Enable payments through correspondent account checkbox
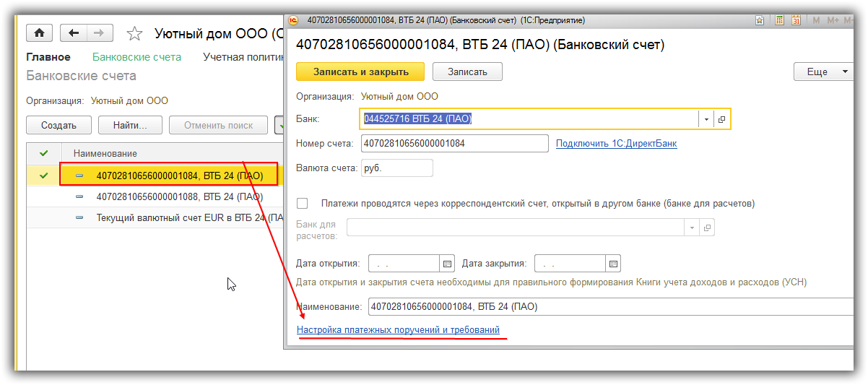This screenshot has height=385, width=868. tap(303, 204)
